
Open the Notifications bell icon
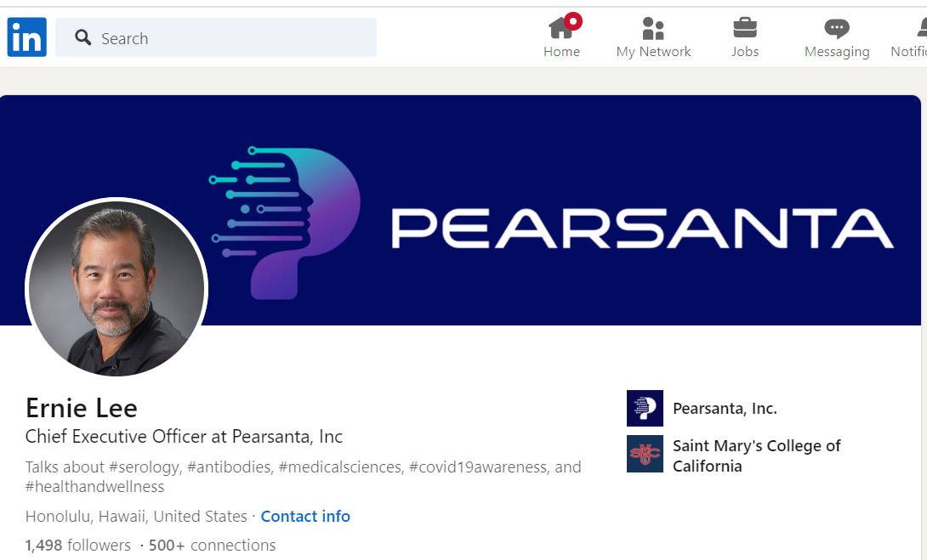coord(922,28)
